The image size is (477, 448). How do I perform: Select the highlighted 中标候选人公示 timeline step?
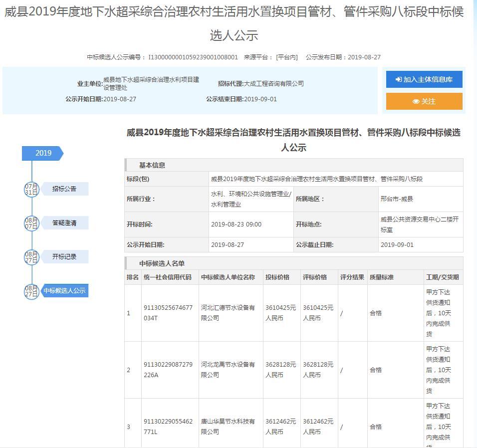click(x=64, y=291)
